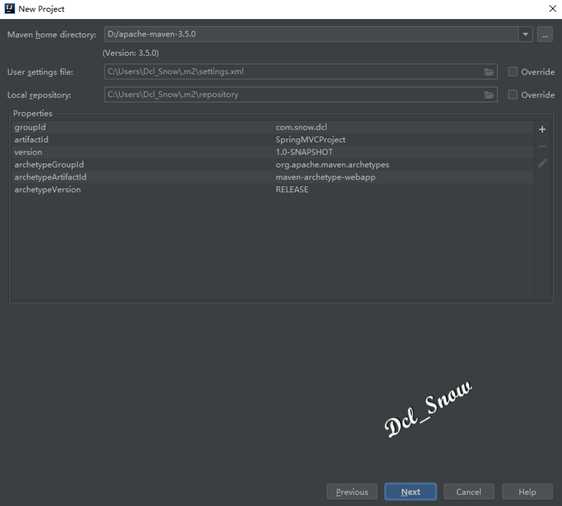This screenshot has height=506, width=562.
Task: Continue with the Next button
Action: pos(410,492)
